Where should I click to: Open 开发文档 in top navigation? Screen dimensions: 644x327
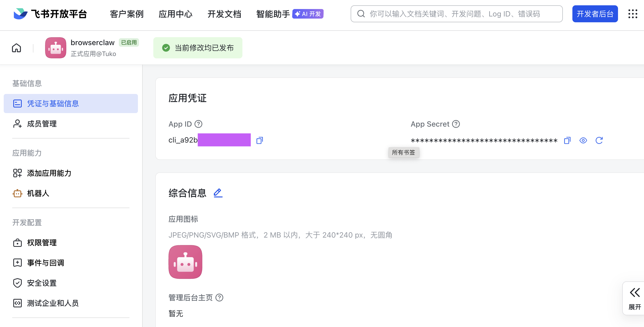pos(224,14)
